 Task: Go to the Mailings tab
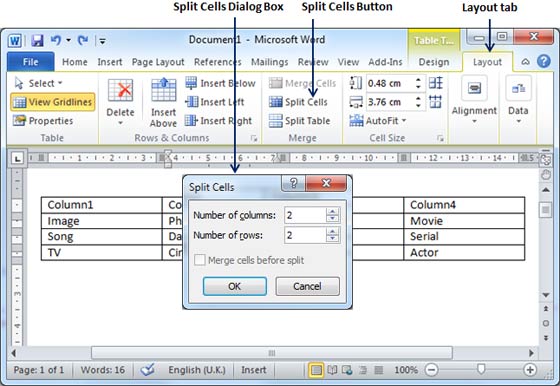(269, 62)
